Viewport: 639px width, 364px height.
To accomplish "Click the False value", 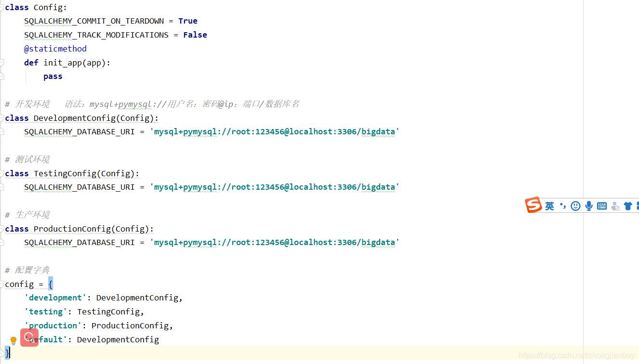I will click(x=195, y=35).
